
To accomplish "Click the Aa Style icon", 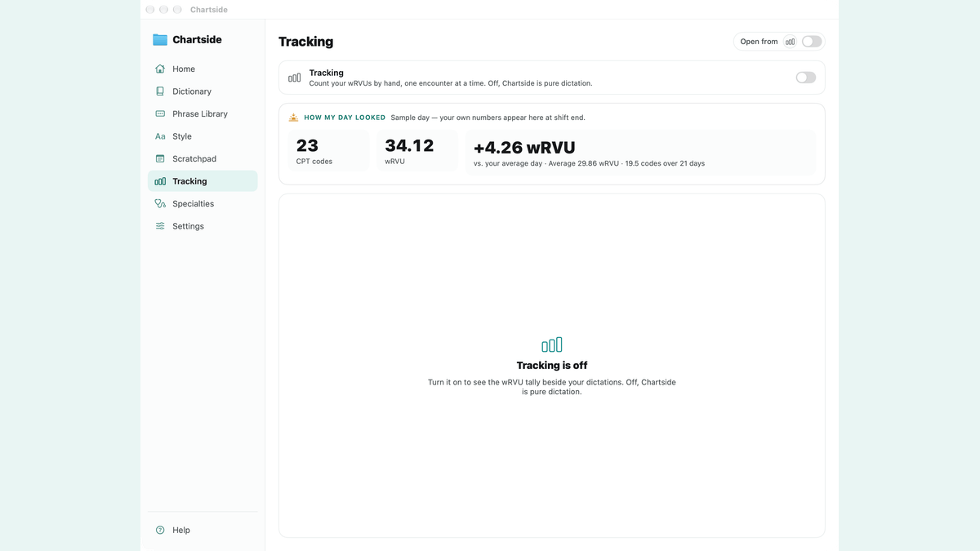I will (160, 136).
